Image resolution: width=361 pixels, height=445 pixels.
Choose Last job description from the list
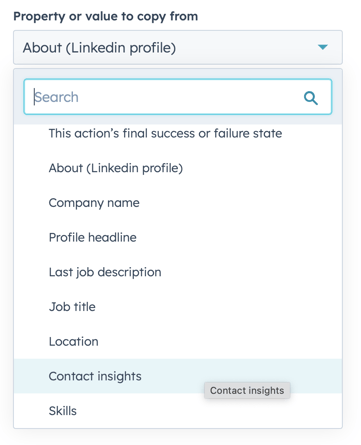[x=178, y=272]
